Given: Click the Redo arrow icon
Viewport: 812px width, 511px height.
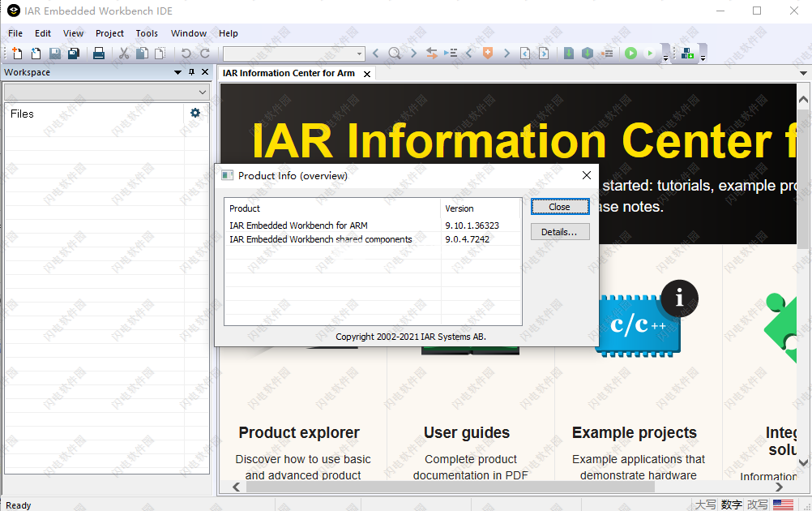Looking at the screenshot, I should (203, 54).
